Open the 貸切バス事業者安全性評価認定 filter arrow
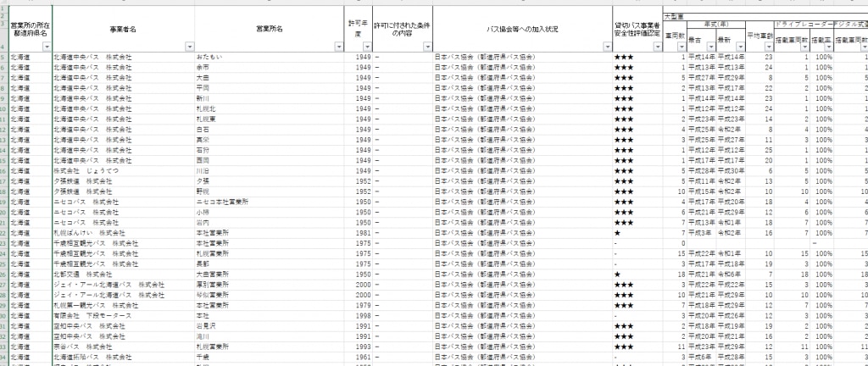 [x=656, y=47]
